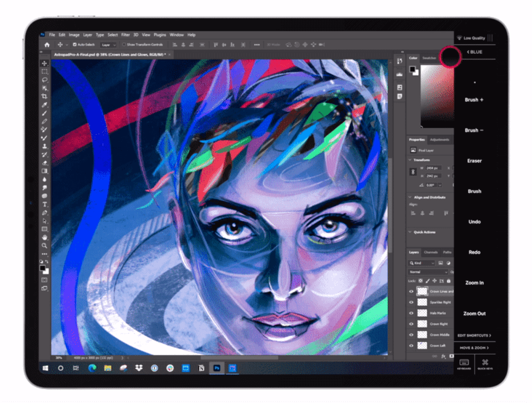Collapse the Transform section

tap(410, 160)
